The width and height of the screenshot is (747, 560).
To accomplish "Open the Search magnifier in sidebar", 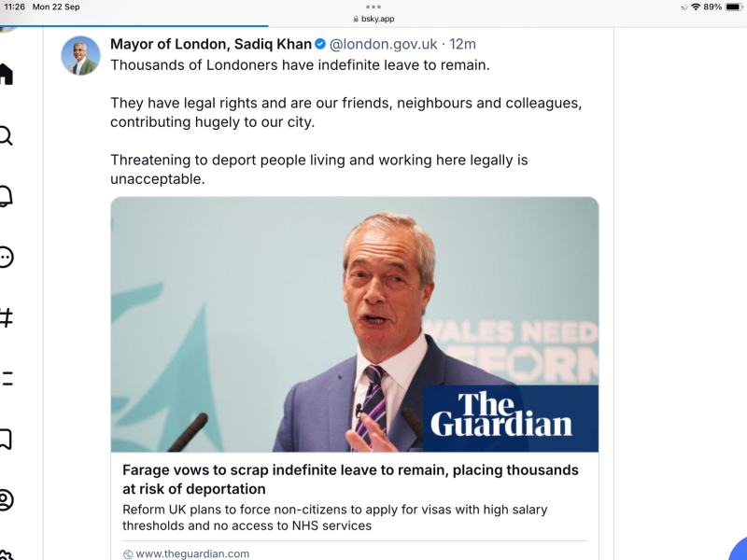I will pos(6,136).
